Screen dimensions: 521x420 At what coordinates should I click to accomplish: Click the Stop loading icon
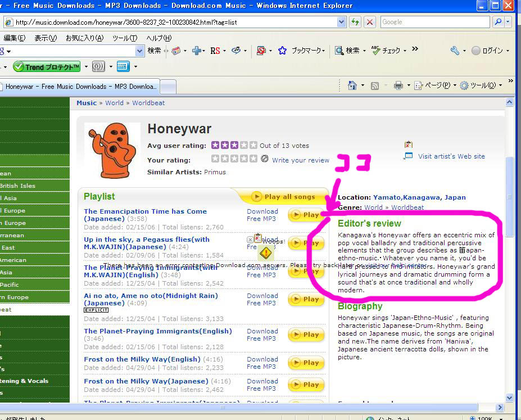(x=369, y=22)
